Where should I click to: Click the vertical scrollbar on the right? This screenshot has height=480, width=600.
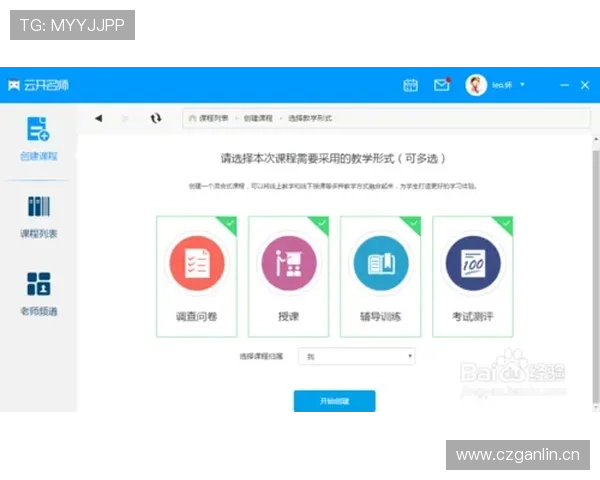596,276
